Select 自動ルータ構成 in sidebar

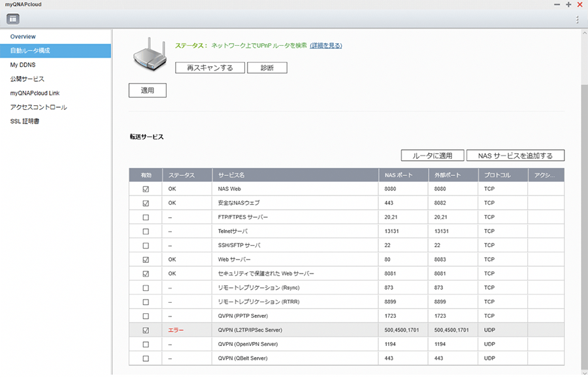pos(56,50)
